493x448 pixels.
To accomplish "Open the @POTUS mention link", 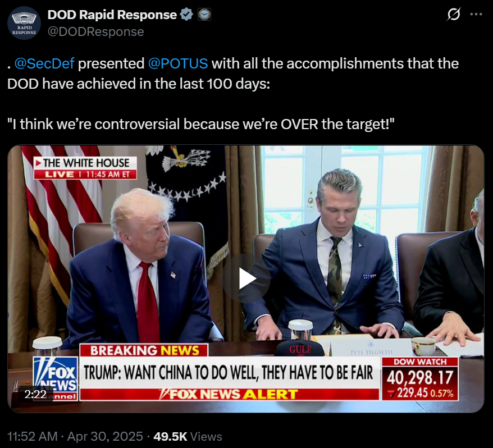I will coord(177,63).
